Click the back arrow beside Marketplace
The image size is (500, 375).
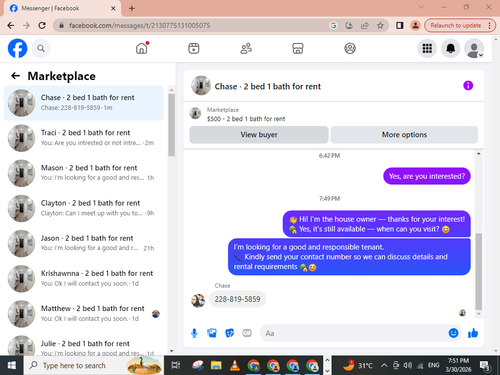tap(15, 76)
